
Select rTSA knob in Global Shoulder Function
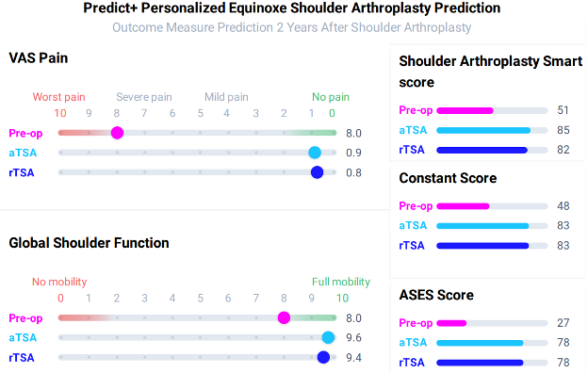coord(323,357)
